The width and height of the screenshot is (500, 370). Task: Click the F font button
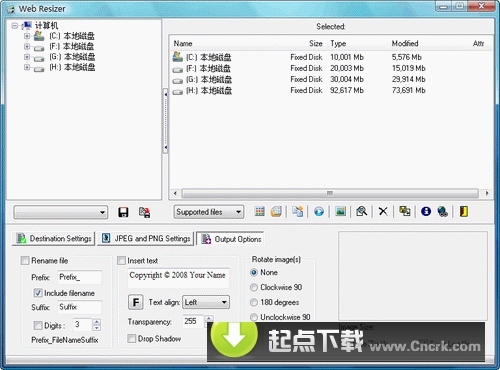click(136, 302)
